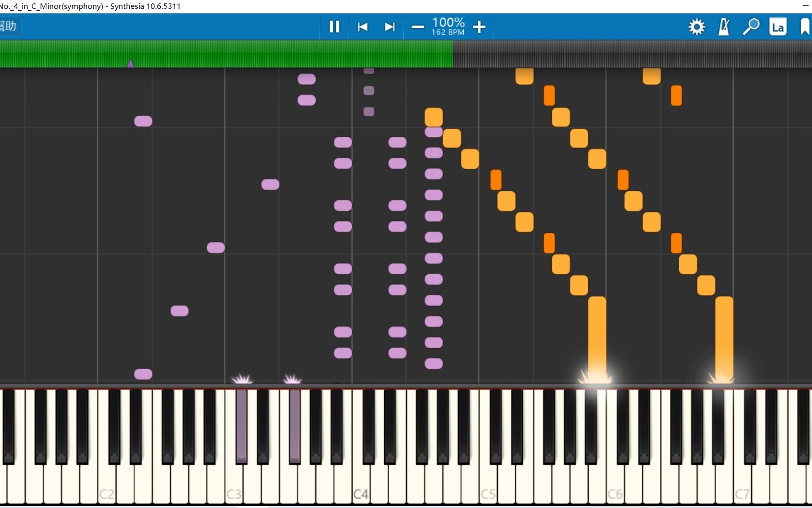
Task: Click the partially visible help button at left
Action: coord(10,26)
